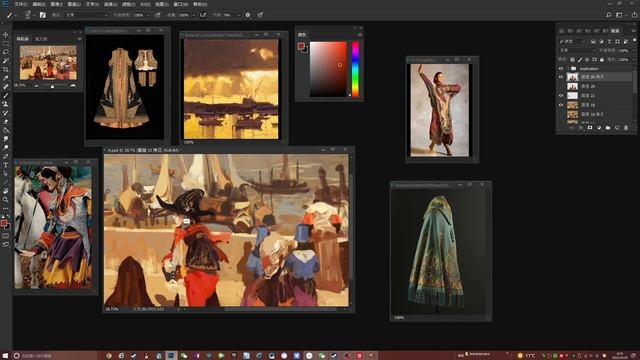Viewport: 640px width, 360px height.
Task: Open Photoshop icon on the taskbar
Action: 171,356
